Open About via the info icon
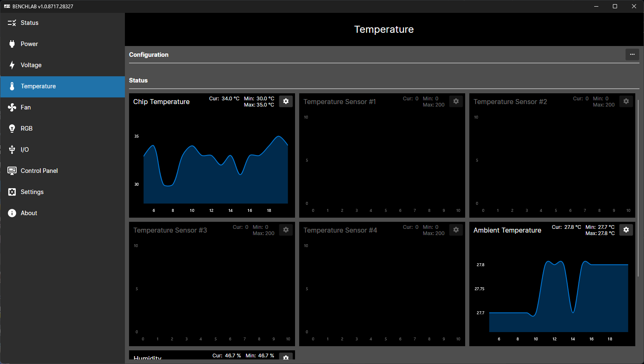Viewport: 644px width, 364px height. 12,213
